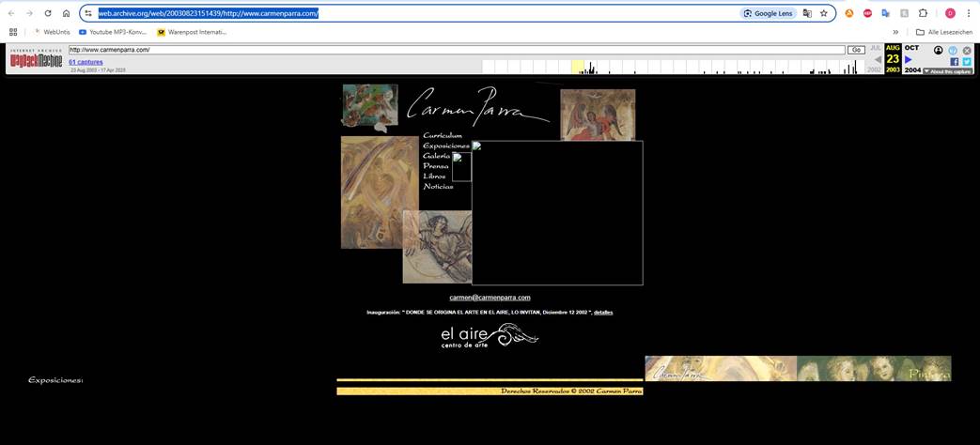This screenshot has width=980, height=445.
Task: Open Wayback help question icon
Action: click(x=953, y=50)
